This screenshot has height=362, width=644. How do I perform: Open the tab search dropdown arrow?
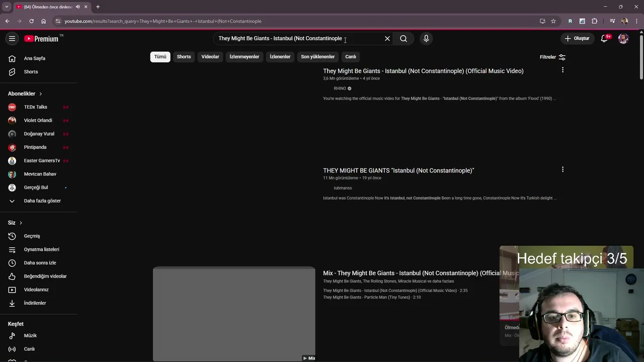pos(7,7)
